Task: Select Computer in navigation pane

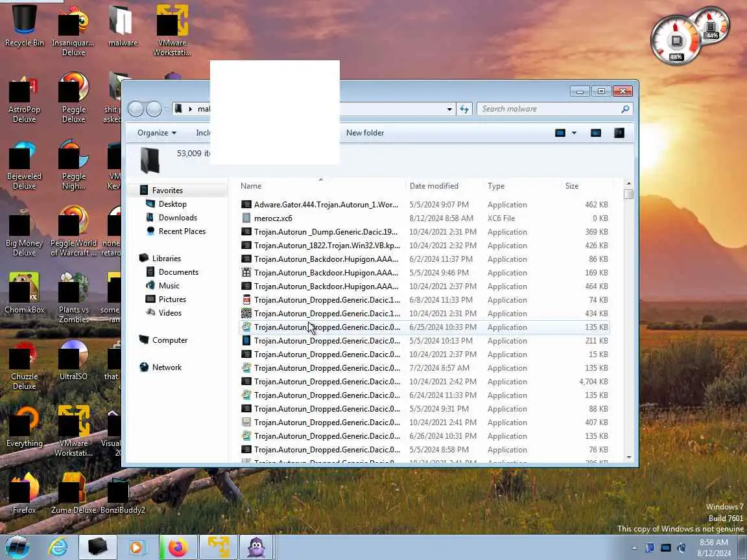Action: point(170,340)
